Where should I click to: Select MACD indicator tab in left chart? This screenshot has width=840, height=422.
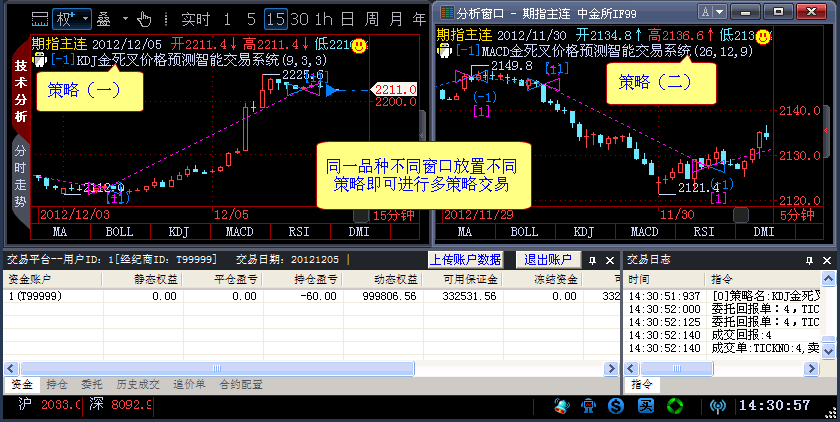point(239,231)
